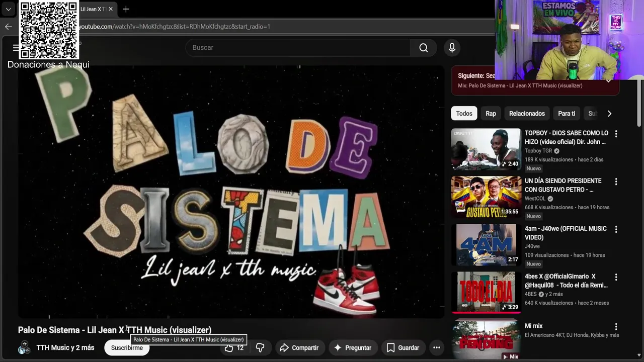Click the Topboy TGR channel name
The image size is (644, 362).
[x=538, y=151]
